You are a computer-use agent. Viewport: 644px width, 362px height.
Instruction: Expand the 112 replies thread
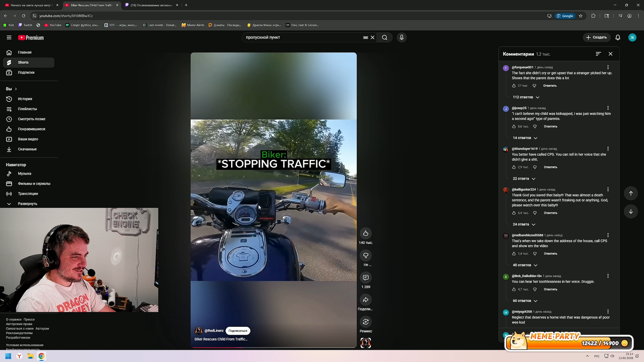pos(526,97)
